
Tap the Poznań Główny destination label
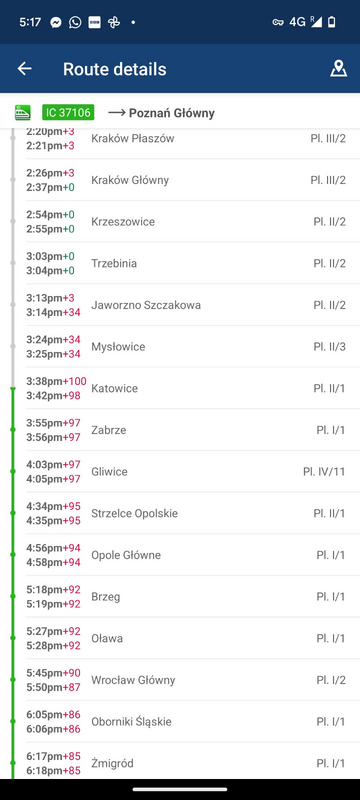coord(171,113)
